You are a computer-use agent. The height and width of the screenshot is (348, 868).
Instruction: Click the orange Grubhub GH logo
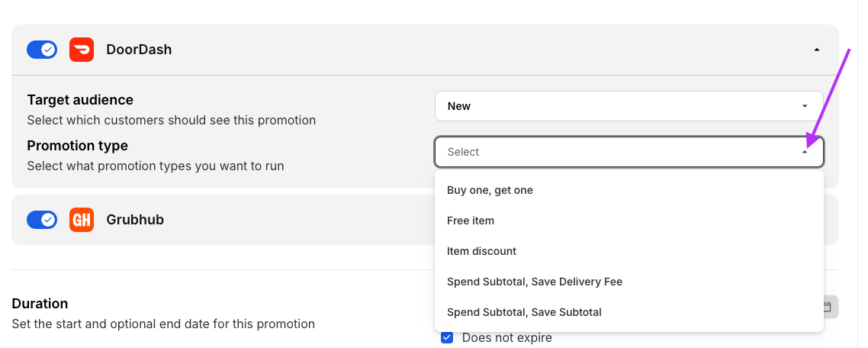[82, 220]
